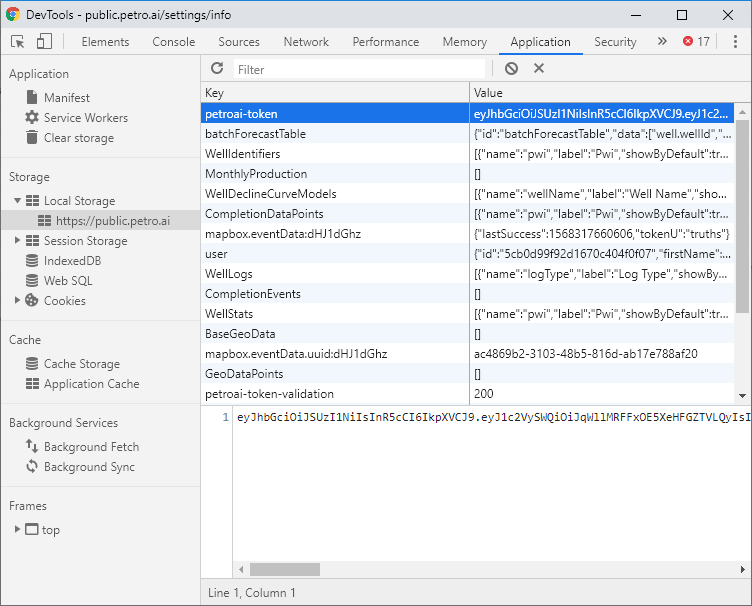Switch to the Console tab
This screenshot has width=752, height=606.
pyautogui.click(x=174, y=42)
